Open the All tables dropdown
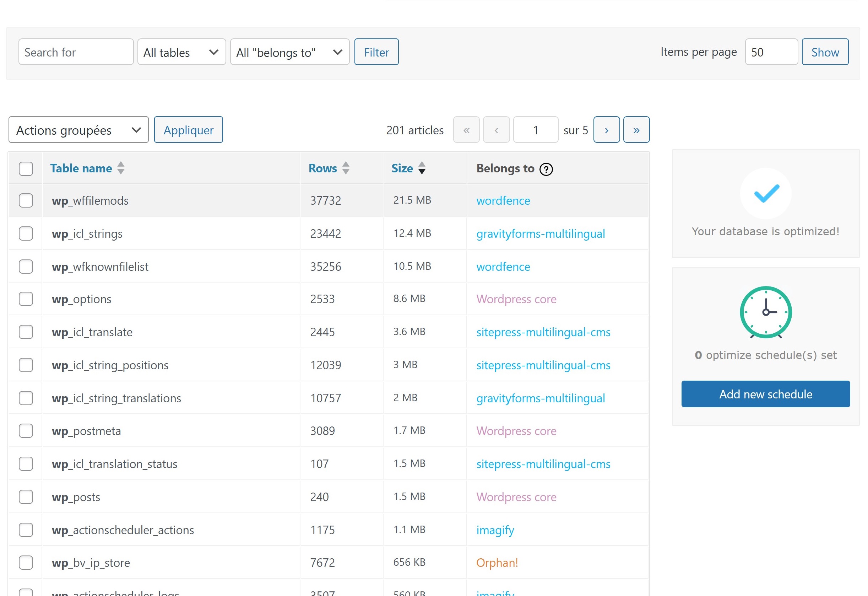Image resolution: width=868 pixels, height=596 pixels. pos(181,52)
